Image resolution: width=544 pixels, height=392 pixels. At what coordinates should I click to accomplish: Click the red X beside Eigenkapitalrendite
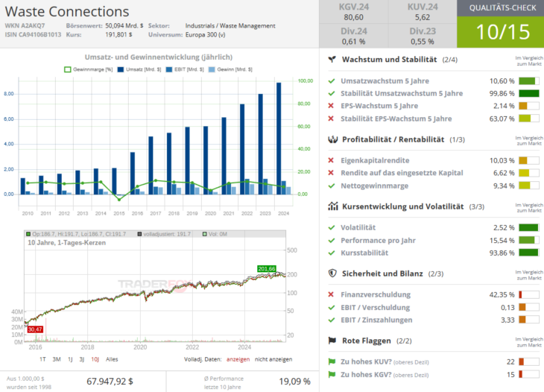pos(331,160)
